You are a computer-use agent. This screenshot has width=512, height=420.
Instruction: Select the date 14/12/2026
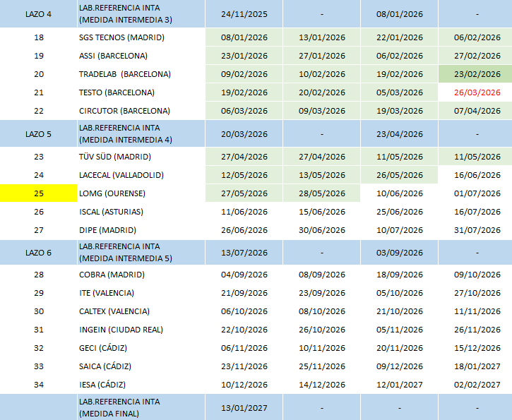point(321,385)
